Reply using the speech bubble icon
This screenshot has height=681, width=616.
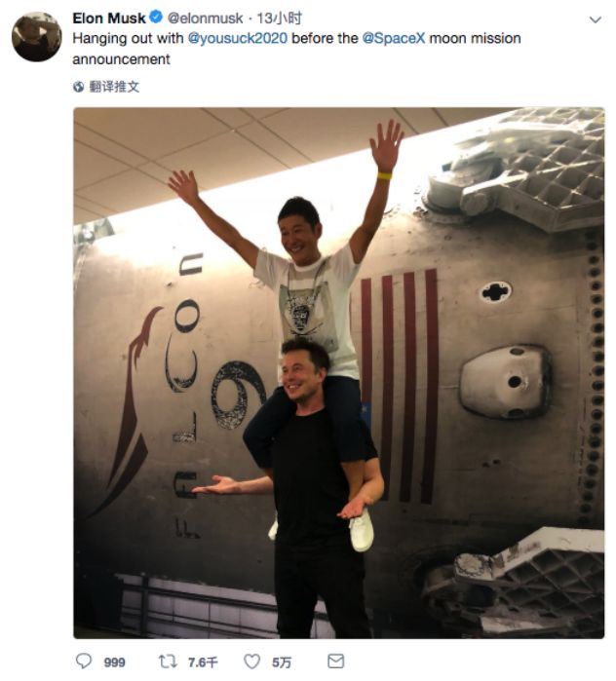point(84,661)
